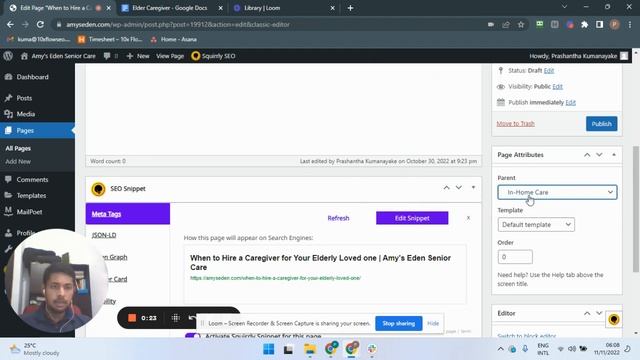Edit the Status Draft setting
The image size is (640, 360).
(549, 71)
